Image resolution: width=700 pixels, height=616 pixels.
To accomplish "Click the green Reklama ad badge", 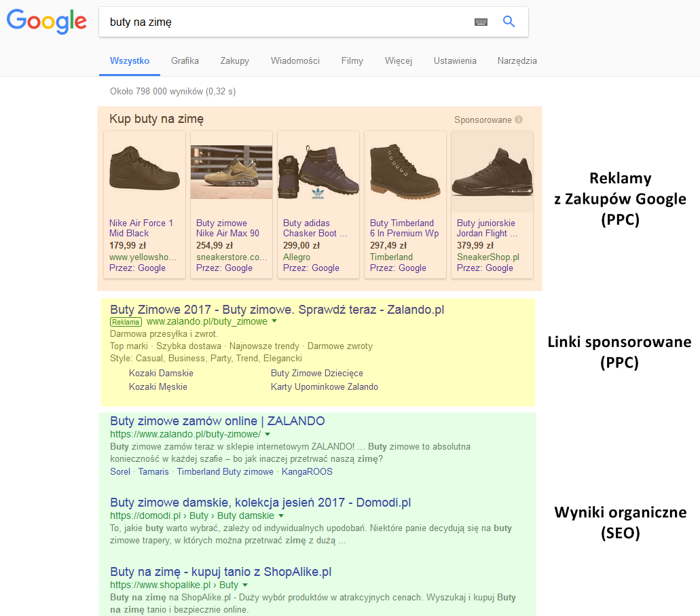I will click(x=126, y=322).
